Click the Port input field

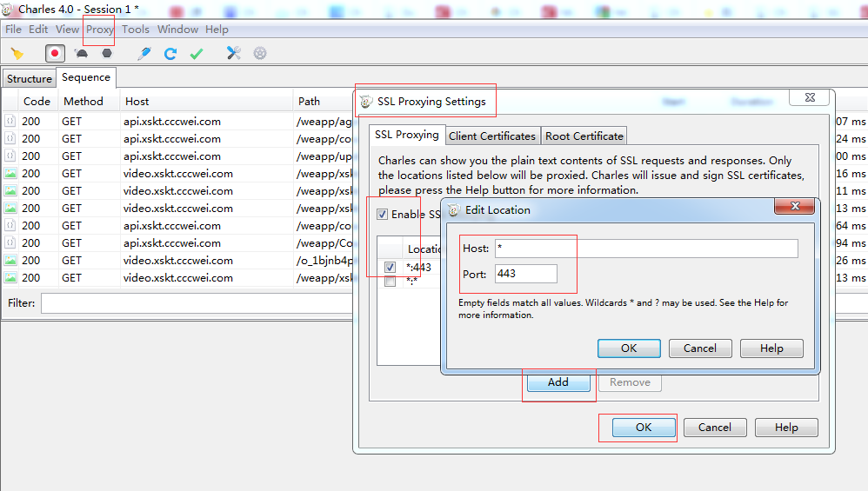click(x=526, y=274)
